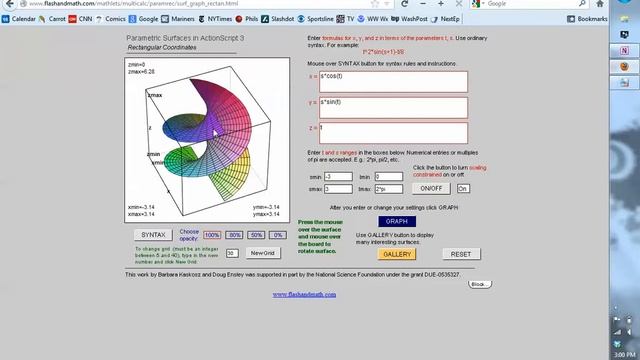Open the GALLERY of surfaces
This screenshot has height=360, width=640.
397,254
